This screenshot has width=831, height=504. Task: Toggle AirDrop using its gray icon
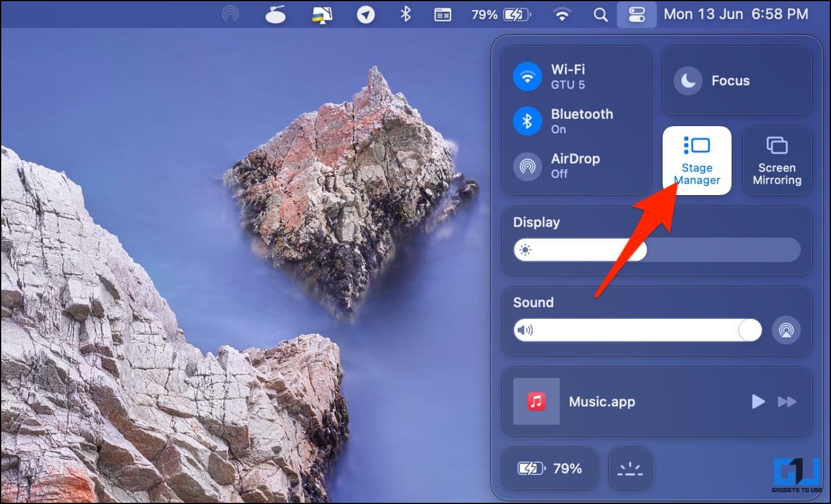(x=527, y=166)
